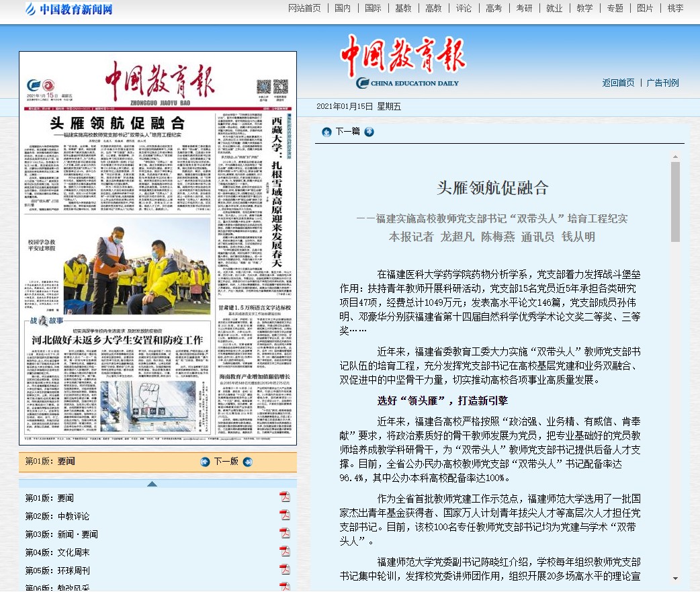The image size is (700, 592).
Task: Download PDF for 第01版 要闻
Action: pos(285,497)
